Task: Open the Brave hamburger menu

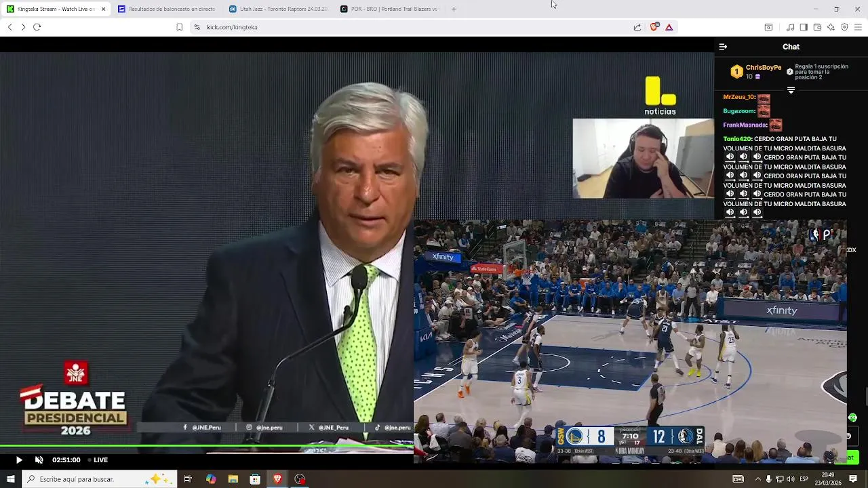Action: point(858,27)
